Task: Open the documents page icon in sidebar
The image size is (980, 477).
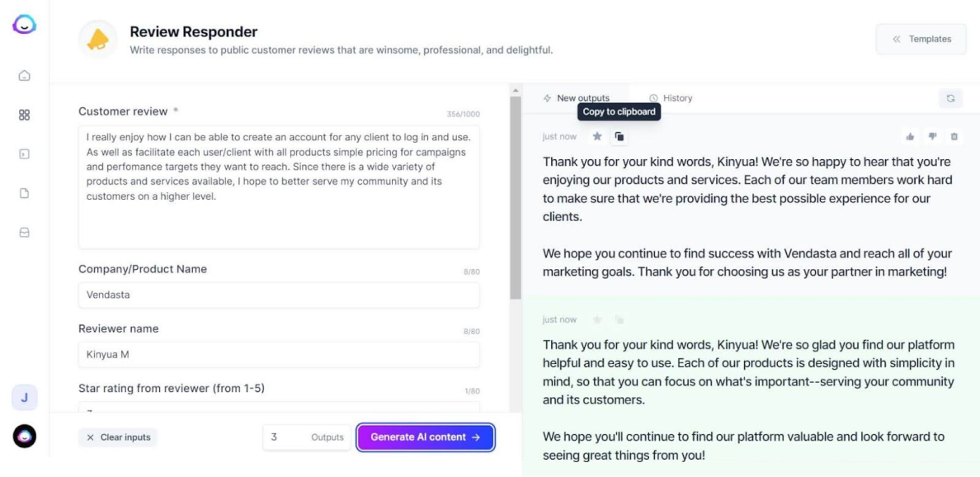Action: pyautogui.click(x=24, y=193)
